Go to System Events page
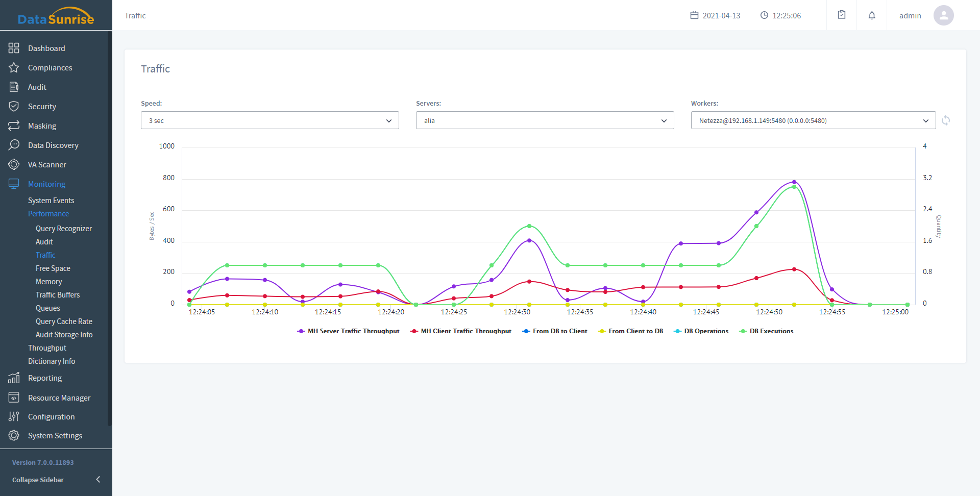980x496 pixels. coord(51,201)
